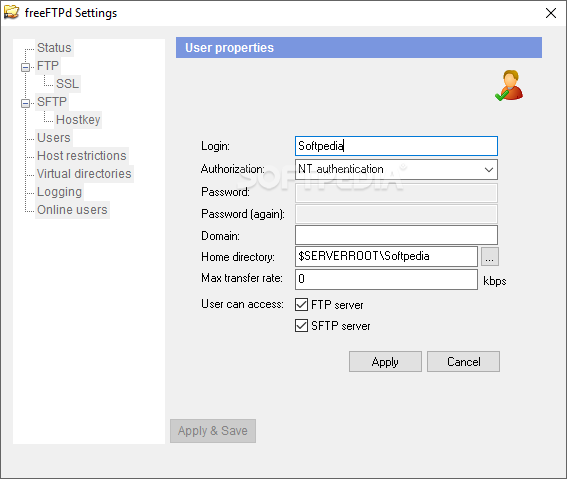Click the freeFTPd folder icon in title bar
The height and width of the screenshot is (479, 567).
pos(11,12)
